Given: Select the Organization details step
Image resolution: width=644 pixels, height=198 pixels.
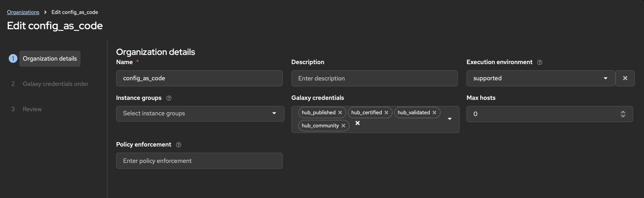Looking at the screenshot, I should point(50,59).
